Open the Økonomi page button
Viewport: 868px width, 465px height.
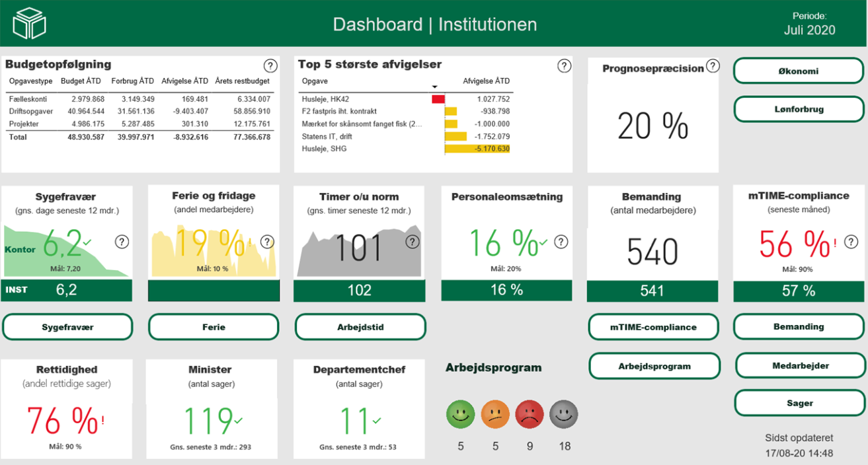[x=799, y=71]
